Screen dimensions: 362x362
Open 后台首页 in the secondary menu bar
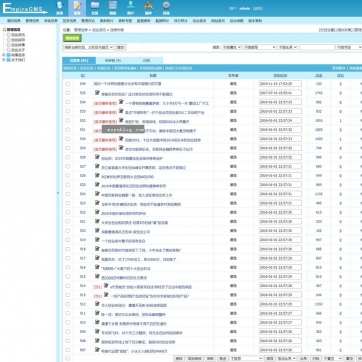pyautogui.click(x=199, y=21)
